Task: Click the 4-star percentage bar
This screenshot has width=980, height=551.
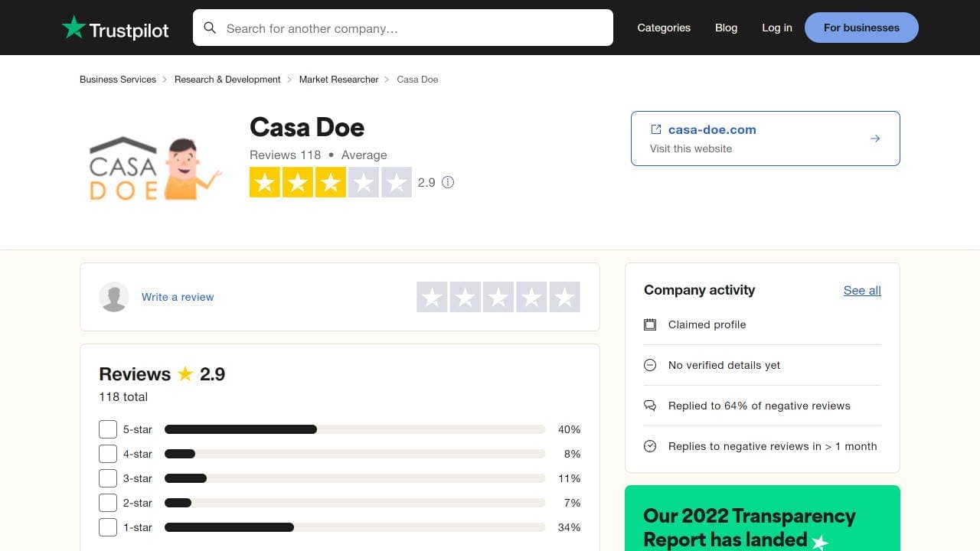Action: tap(354, 454)
